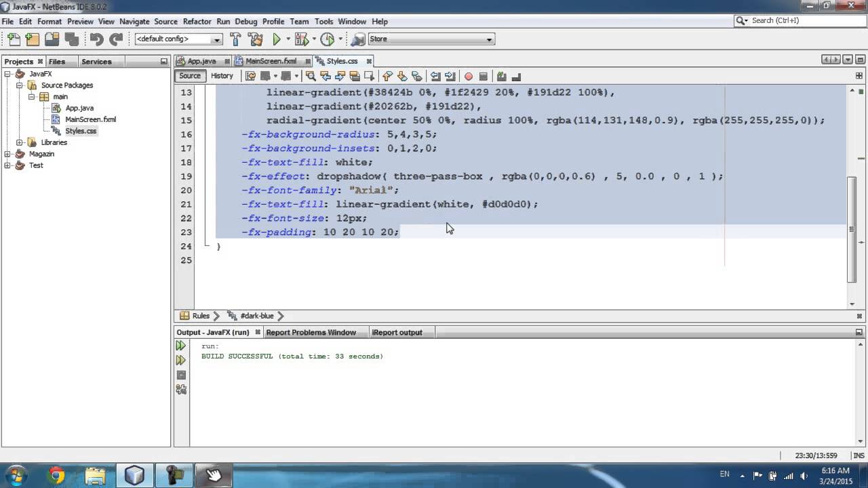Collapse the Source Packages node
The image size is (868, 488).
(20, 85)
